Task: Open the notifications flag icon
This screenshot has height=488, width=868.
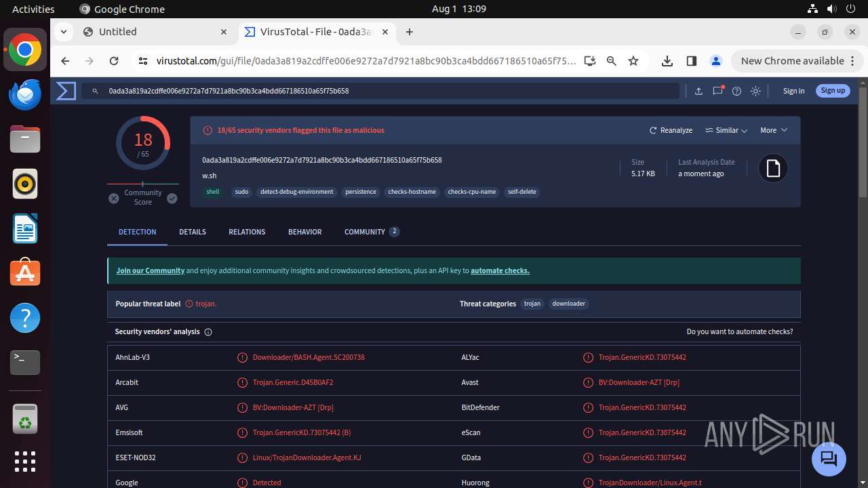Action: [x=717, y=91]
